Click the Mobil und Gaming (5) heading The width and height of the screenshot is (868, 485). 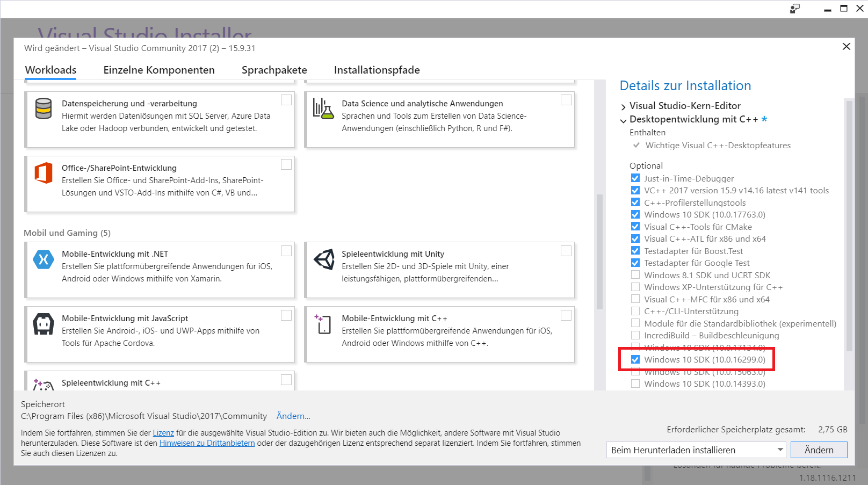click(x=67, y=233)
